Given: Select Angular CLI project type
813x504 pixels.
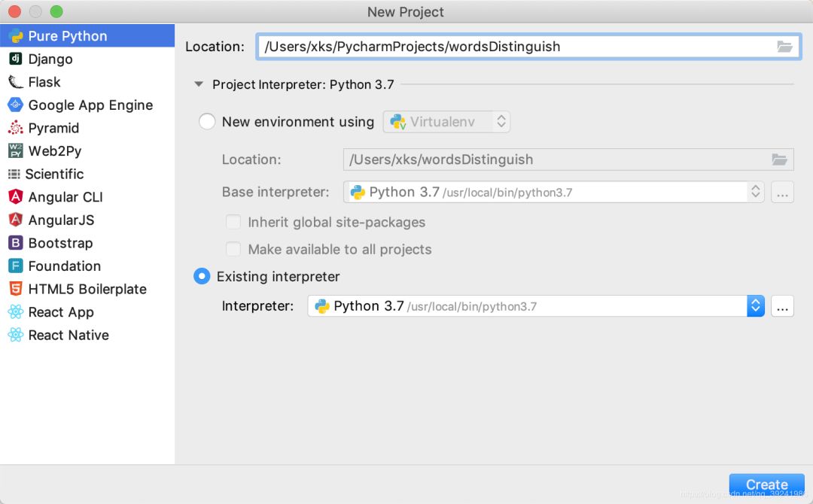Looking at the screenshot, I should (87, 197).
